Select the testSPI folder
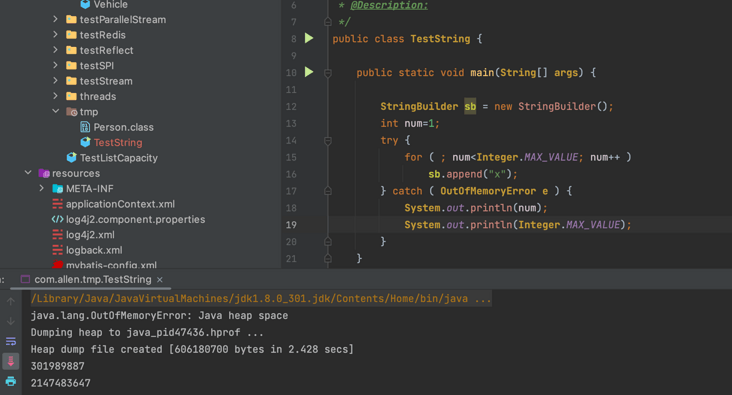 (x=97, y=66)
